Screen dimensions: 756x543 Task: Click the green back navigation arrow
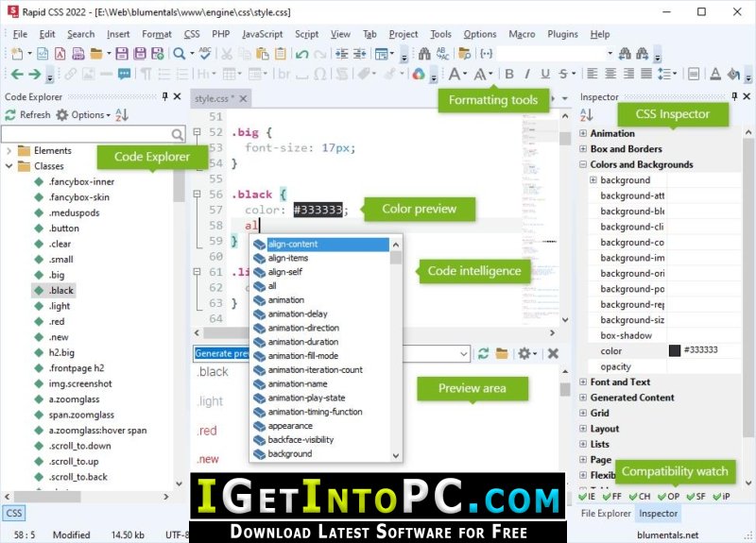17,74
